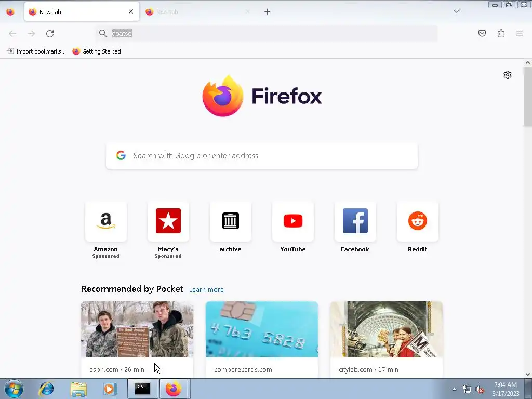Image resolution: width=532 pixels, height=399 pixels.
Task: Click the Google search box on page
Action: coord(262,156)
